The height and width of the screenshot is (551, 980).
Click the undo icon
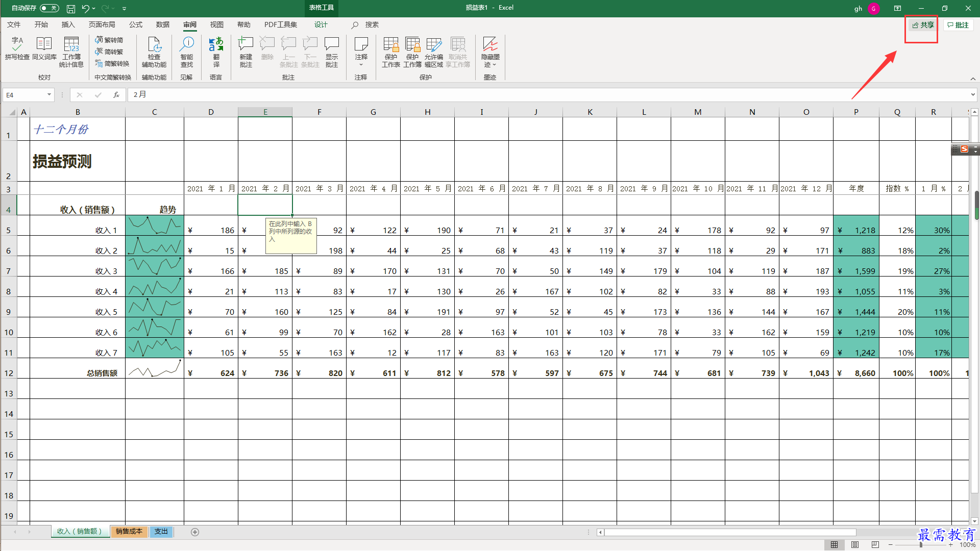coord(85,8)
